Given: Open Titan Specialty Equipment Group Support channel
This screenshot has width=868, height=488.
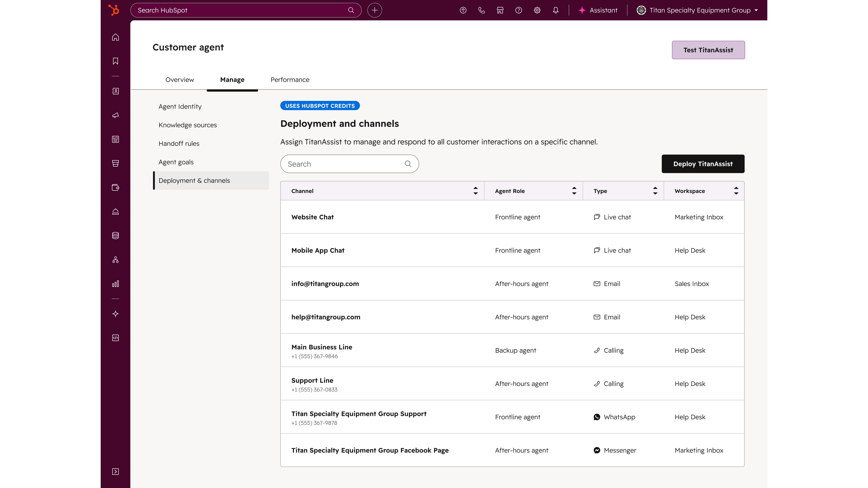Looking at the screenshot, I should [359, 414].
